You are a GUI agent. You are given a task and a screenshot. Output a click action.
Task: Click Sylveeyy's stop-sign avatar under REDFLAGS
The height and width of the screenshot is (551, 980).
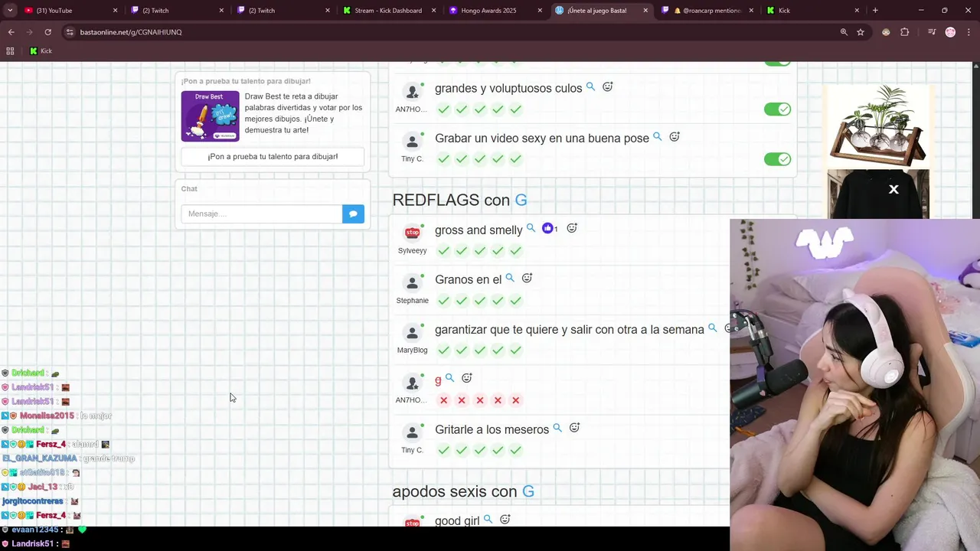413,233
